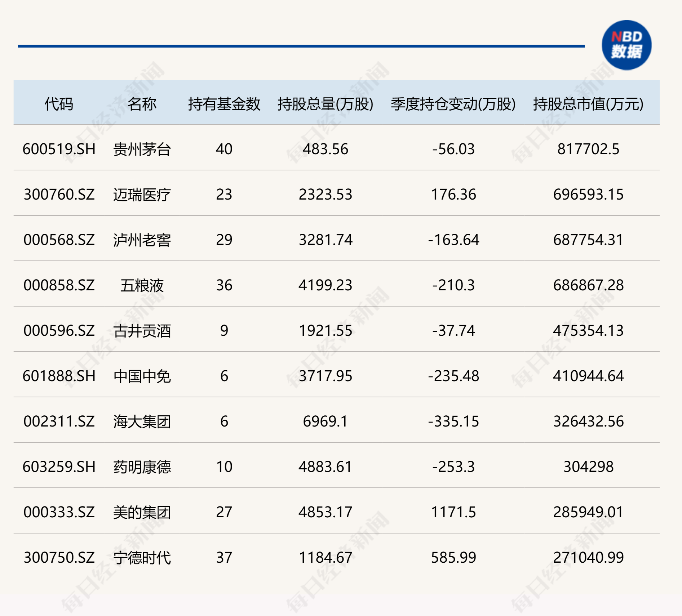Click the 持有基金数 column header
This screenshot has height=616, width=682.
224,104
